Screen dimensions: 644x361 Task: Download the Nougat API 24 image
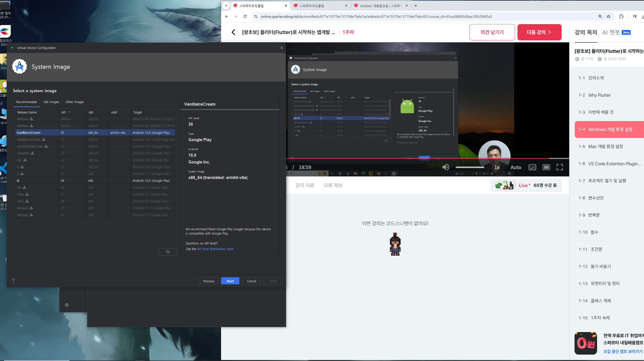(x=31, y=215)
